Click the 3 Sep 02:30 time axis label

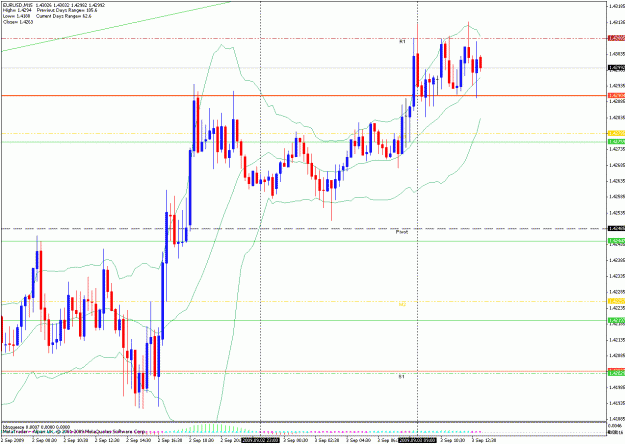tap(326, 440)
